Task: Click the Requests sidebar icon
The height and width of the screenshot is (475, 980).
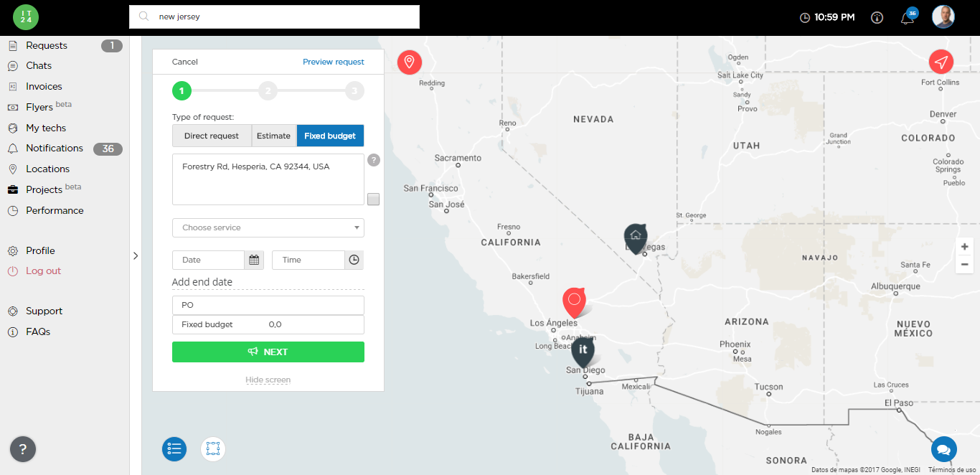Action: pyautogui.click(x=12, y=45)
